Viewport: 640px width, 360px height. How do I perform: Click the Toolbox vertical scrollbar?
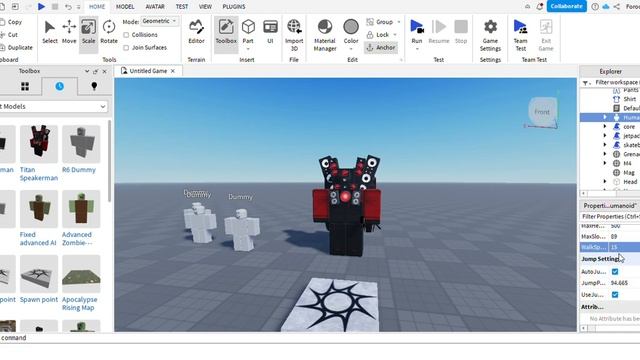point(109,161)
